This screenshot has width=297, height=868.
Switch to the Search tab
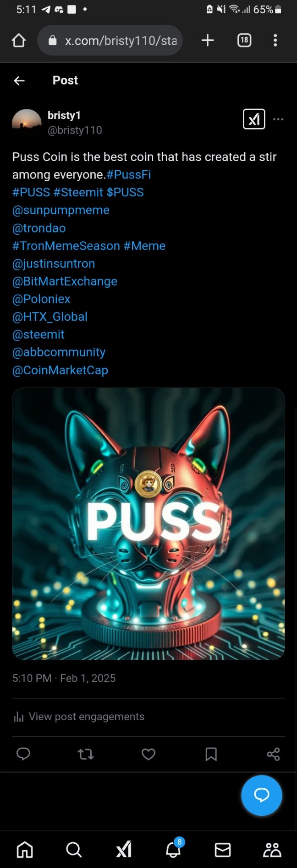click(74, 850)
